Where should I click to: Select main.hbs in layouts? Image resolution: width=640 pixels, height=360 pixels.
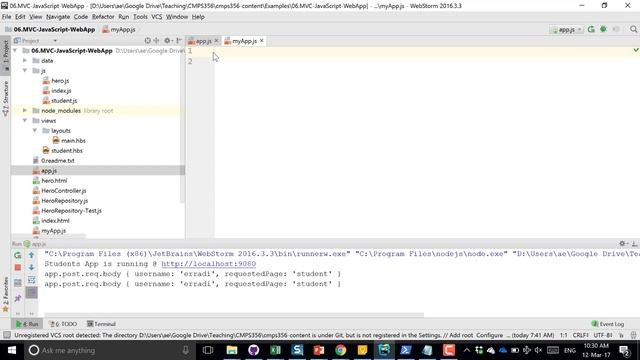tap(69, 140)
